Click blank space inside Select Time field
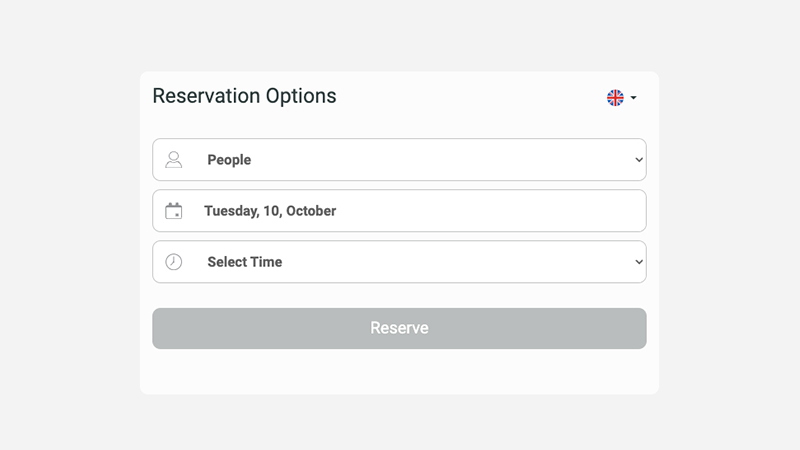The width and height of the screenshot is (800, 450). [x=459, y=262]
